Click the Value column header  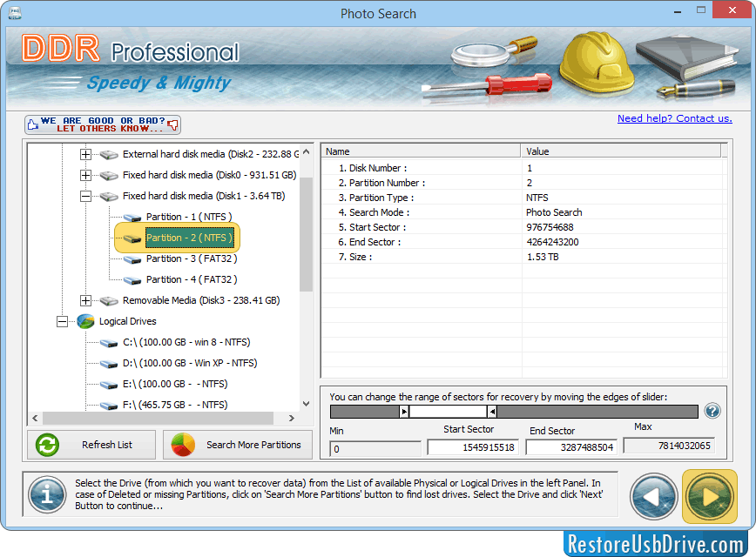click(621, 151)
